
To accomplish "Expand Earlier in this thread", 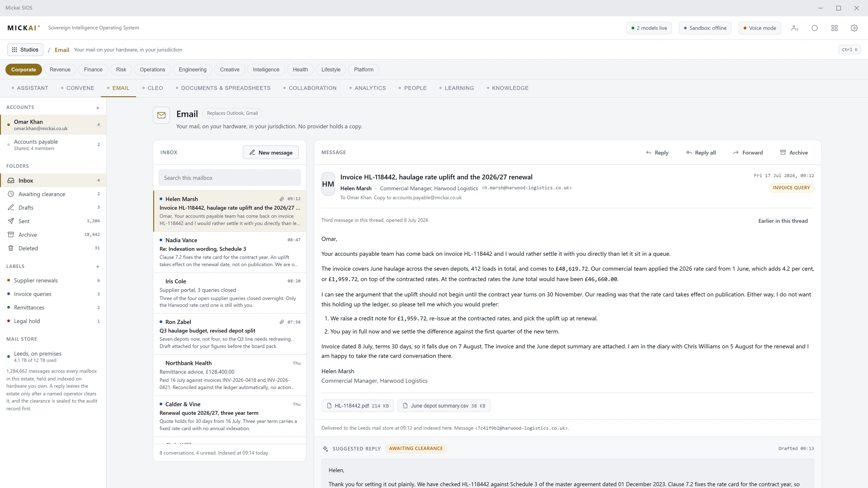I will point(783,221).
